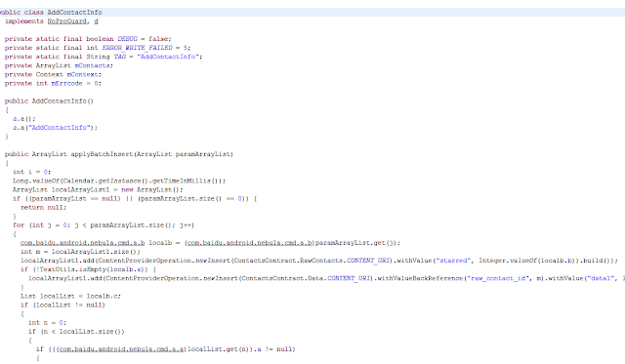Click the 'public AddContactInfo()' constructor declaration
Image resolution: width=625 pixels, height=364 pixels.
[x=49, y=101]
